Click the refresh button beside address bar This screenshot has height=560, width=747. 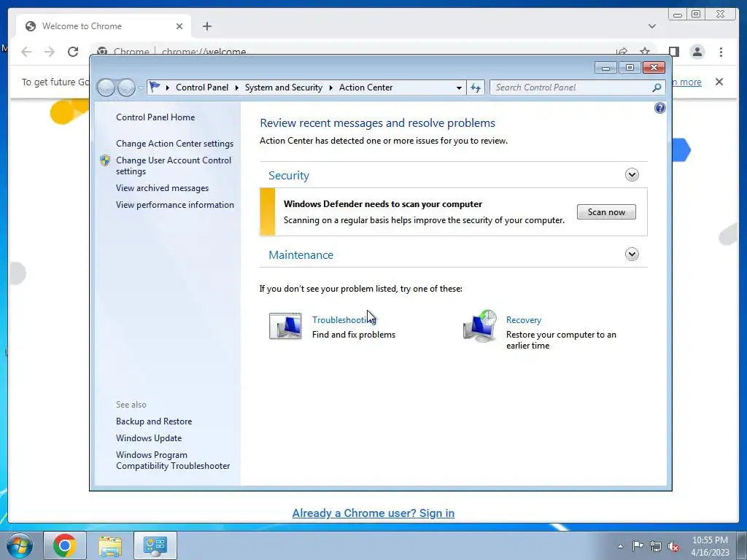(476, 87)
